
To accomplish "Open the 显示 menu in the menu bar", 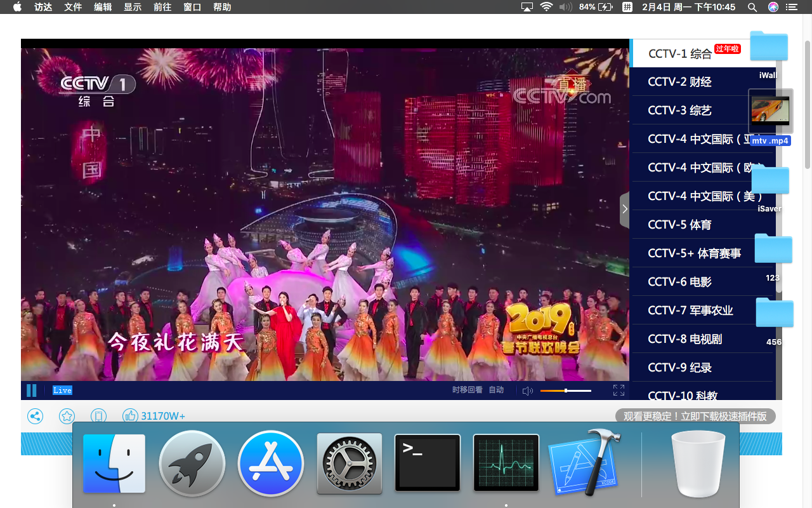I will (x=133, y=7).
